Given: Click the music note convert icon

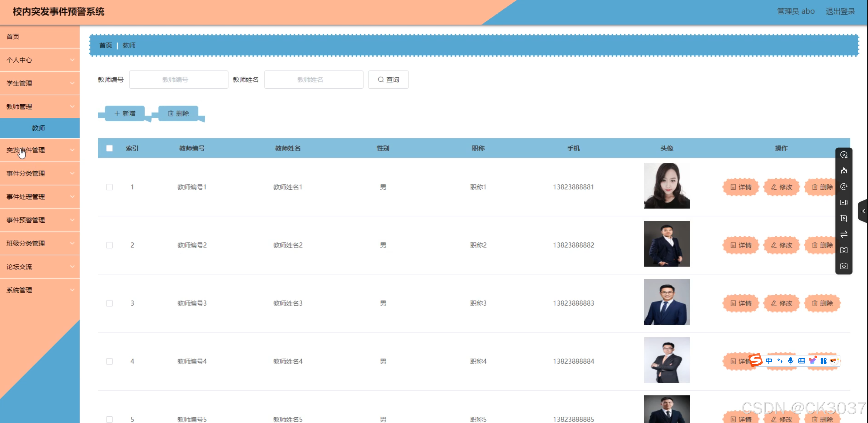Looking at the screenshot, I should point(844,187).
